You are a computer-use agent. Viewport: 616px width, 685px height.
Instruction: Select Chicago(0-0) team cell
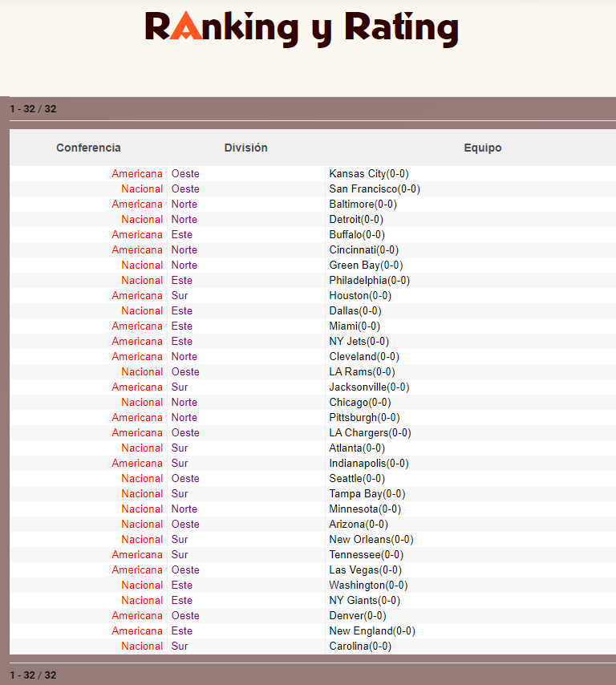360,403
